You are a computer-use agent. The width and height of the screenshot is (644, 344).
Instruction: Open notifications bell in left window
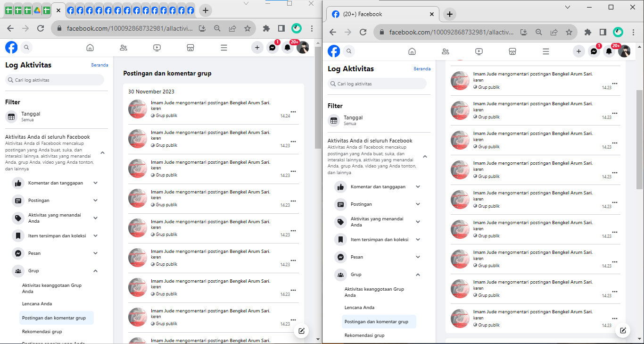coord(287,47)
